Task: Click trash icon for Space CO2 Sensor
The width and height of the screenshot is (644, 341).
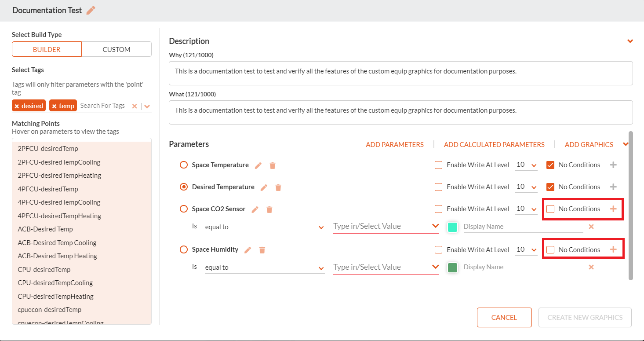Action: click(269, 209)
